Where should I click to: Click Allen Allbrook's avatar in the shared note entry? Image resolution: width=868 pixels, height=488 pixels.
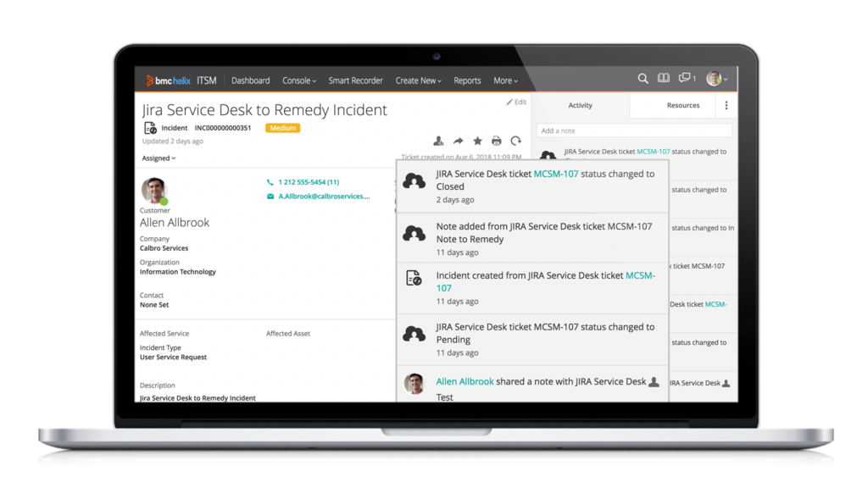coord(414,384)
